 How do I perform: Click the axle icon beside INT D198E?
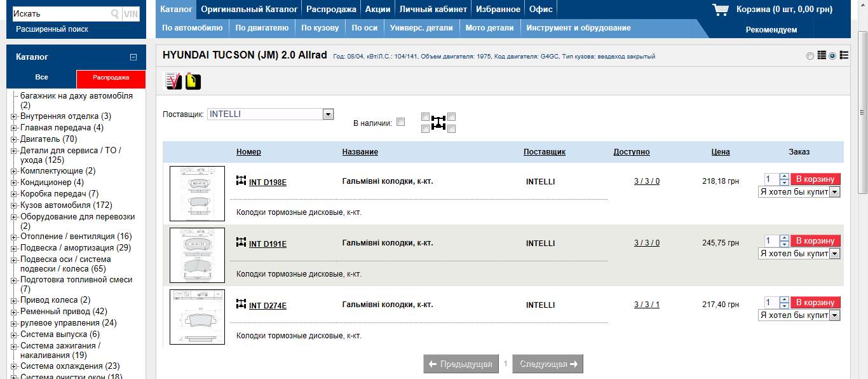click(241, 181)
